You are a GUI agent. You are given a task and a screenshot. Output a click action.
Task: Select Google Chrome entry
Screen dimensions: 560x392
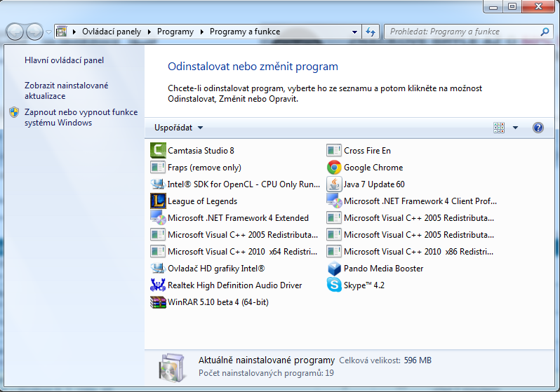pos(365,167)
